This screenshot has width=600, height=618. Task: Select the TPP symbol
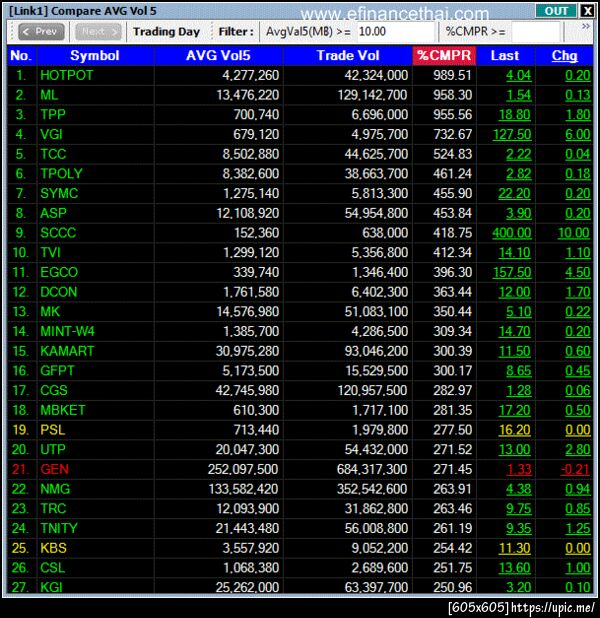53,115
